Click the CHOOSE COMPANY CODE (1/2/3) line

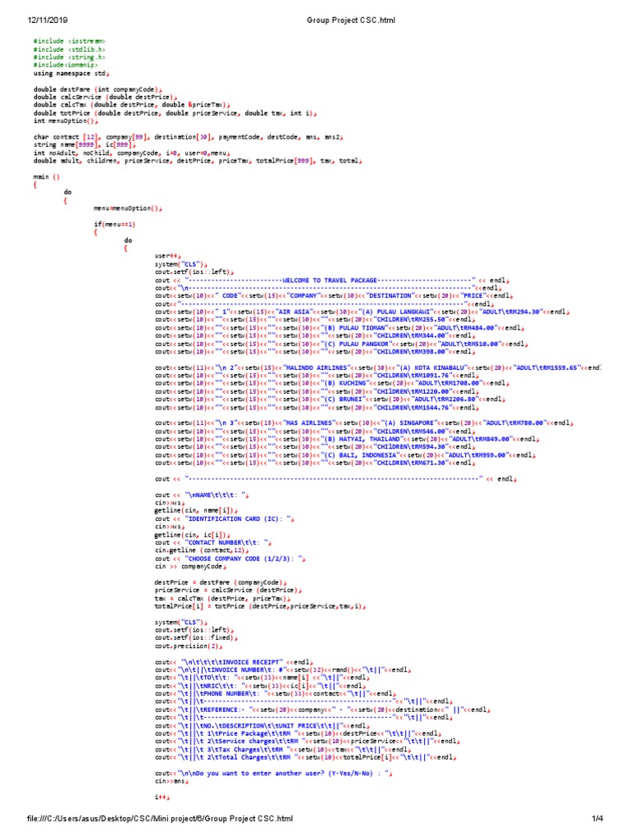tap(231, 559)
